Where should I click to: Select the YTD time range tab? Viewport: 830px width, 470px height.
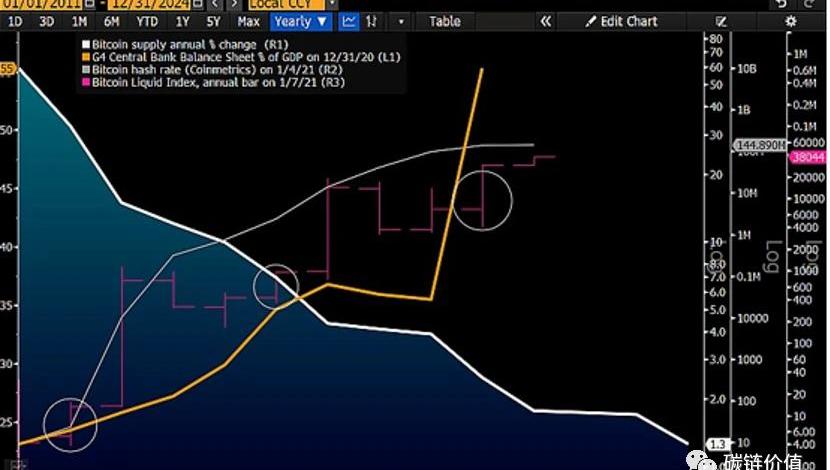pyautogui.click(x=147, y=21)
